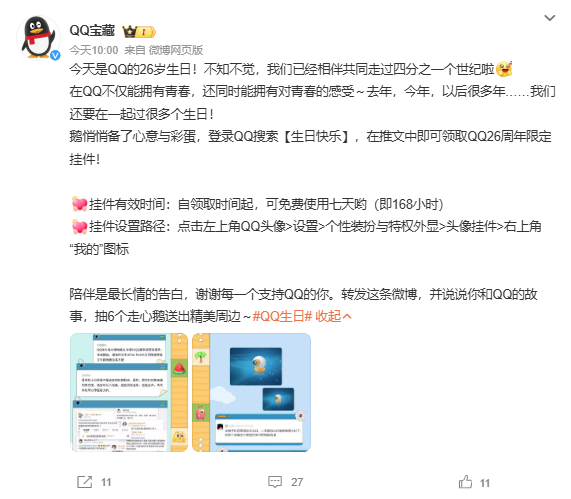The width and height of the screenshot is (571, 499).
Task: Click the pink heart emoji before 挂件设置路径
Action: (79, 227)
